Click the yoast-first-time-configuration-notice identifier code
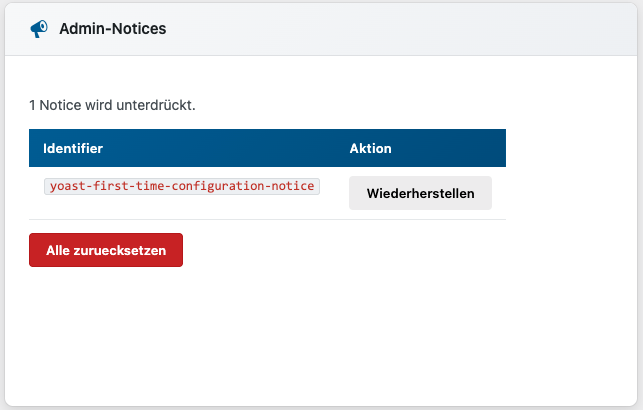The height and width of the screenshot is (410, 643). coord(181,186)
